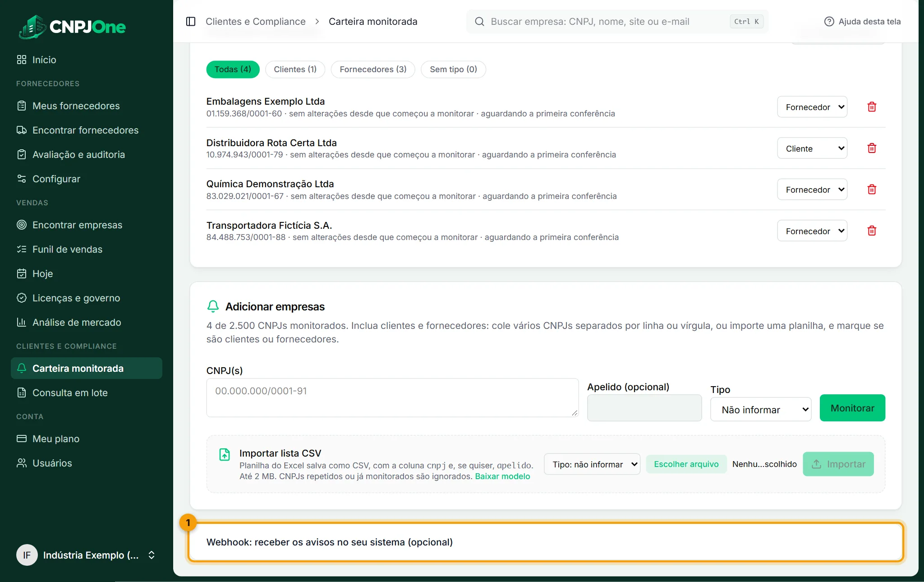Show Sem tipo (0) companies
This screenshot has width=924, height=582.
[x=453, y=69]
